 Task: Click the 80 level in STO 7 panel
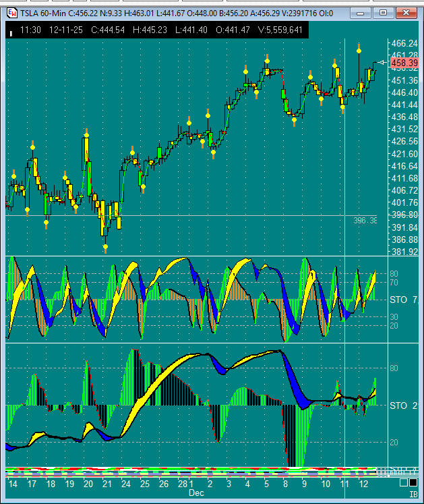click(x=394, y=273)
